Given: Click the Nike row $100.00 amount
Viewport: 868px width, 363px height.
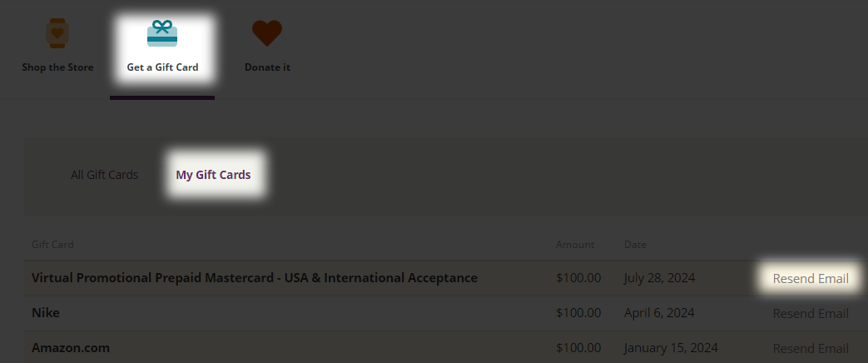Looking at the screenshot, I should click(578, 313).
